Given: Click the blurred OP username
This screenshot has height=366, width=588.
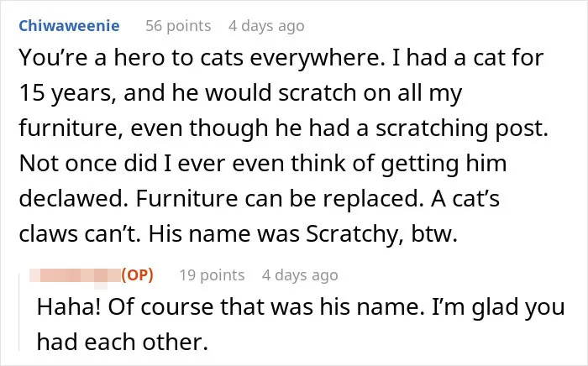Looking at the screenshot, I should pyautogui.click(x=75, y=275).
